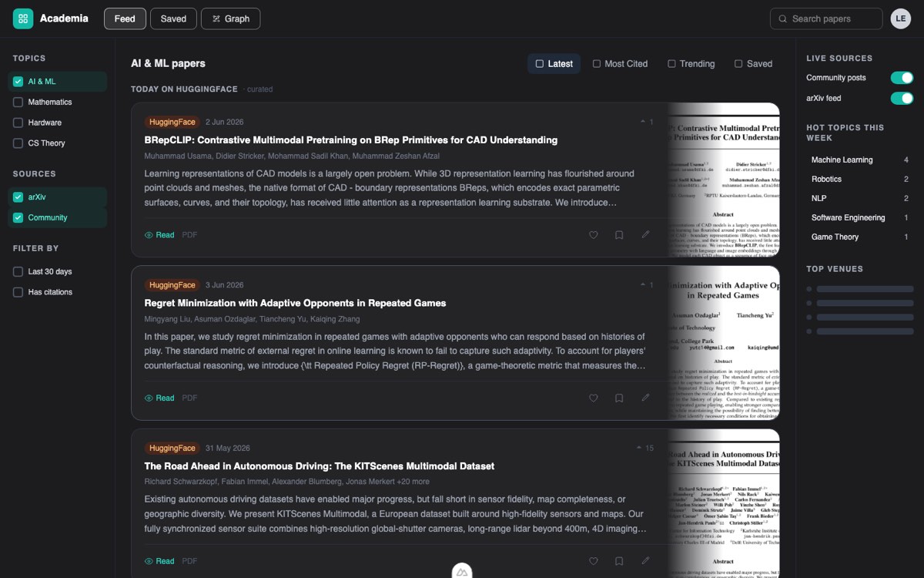Upvote the BRepCLIP paper
This screenshot has height=578, width=924.
[647, 122]
